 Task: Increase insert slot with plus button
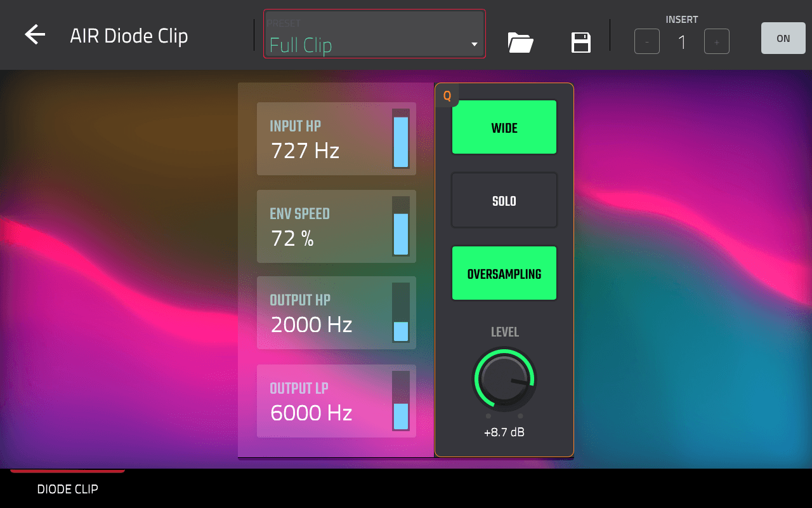pyautogui.click(x=716, y=42)
